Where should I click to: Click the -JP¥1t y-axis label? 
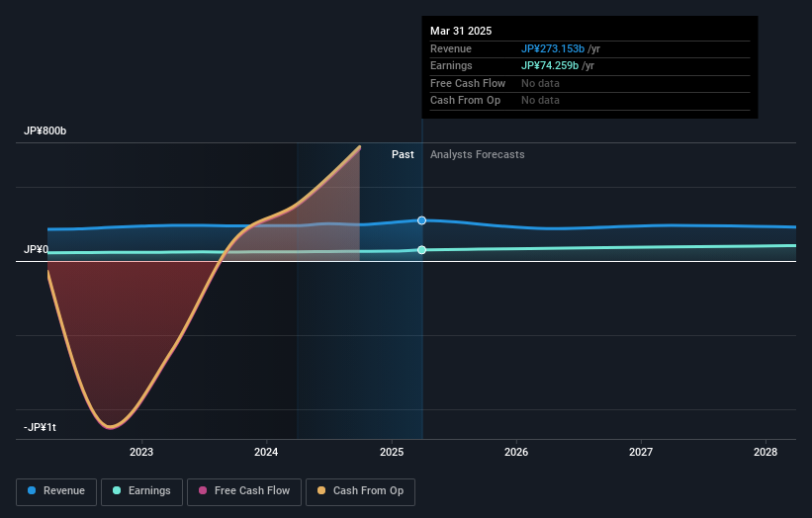(x=40, y=427)
